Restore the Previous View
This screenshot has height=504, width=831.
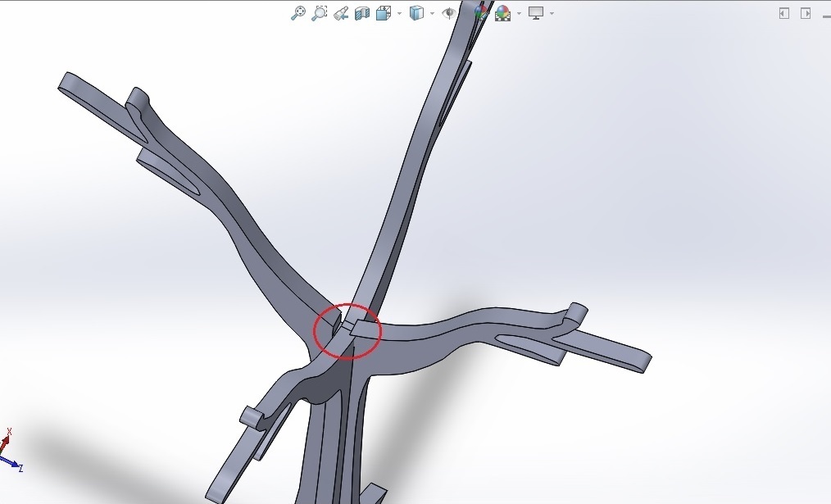click(x=341, y=13)
